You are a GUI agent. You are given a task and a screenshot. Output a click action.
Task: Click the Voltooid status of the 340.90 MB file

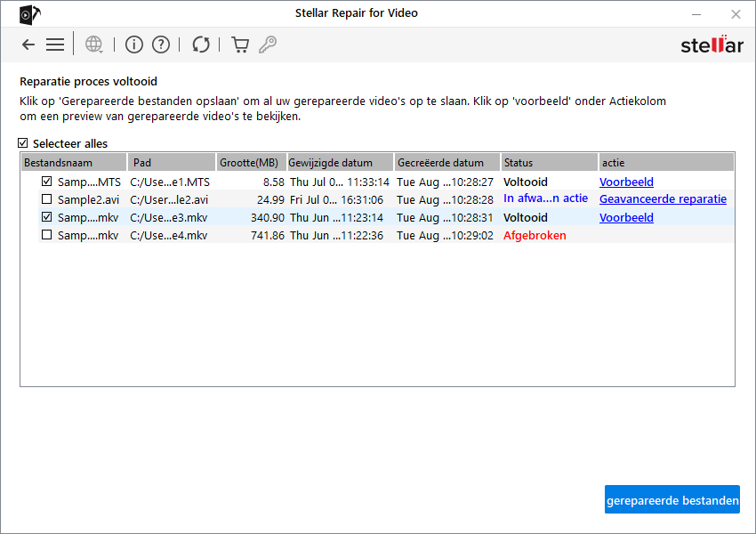pos(526,217)
